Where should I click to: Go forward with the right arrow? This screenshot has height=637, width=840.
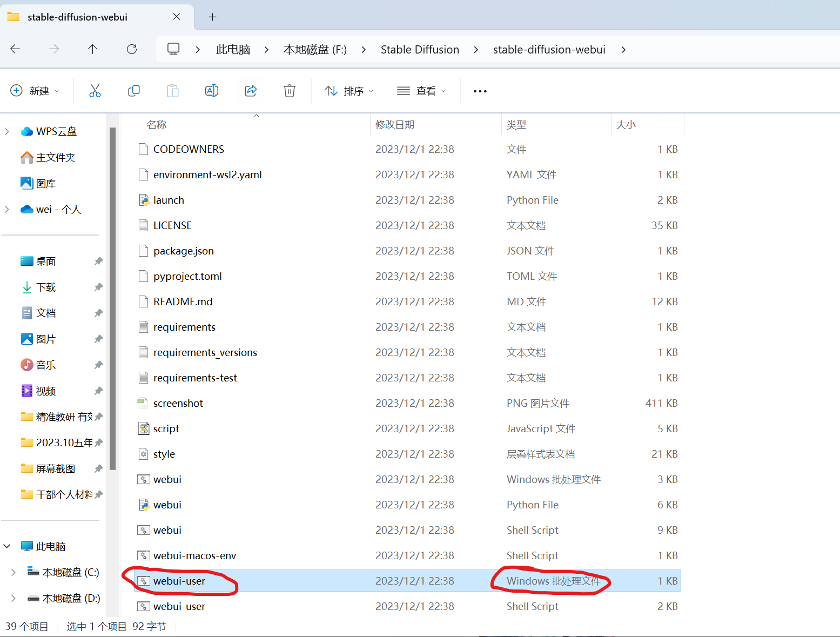[54, 49]
